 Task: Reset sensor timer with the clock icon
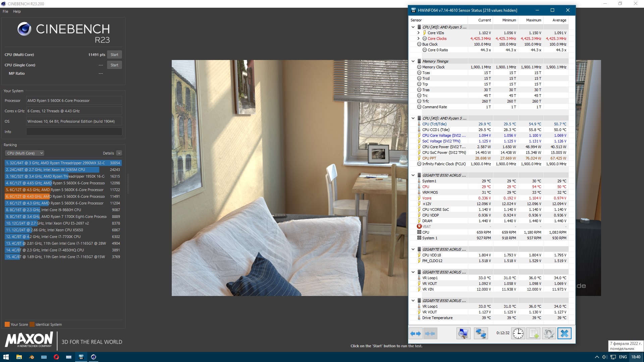pyautogui.click(x=518, y=334)
